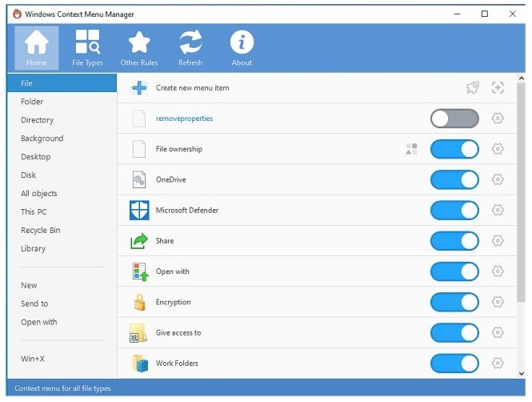Enable the removeproperties toggle
This screenshot has height=402, width=532.
pyautogui.click(x=454, y=119)
